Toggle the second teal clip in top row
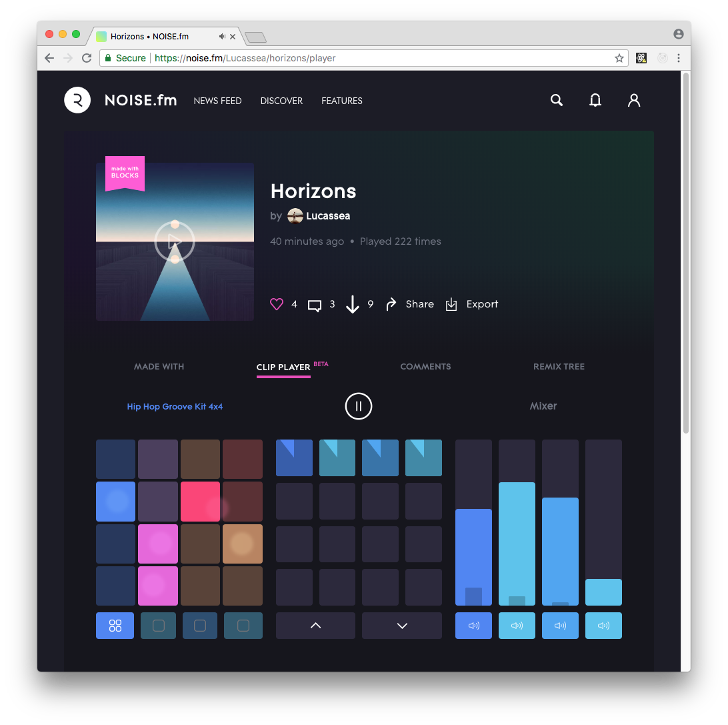Image resolution: width=728 pixels, height=725 pixels. 337,458
